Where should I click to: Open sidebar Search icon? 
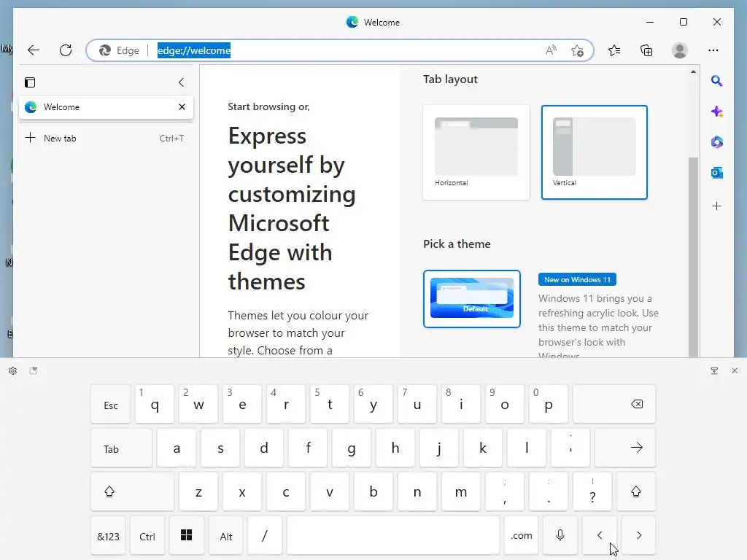(716, 81)
